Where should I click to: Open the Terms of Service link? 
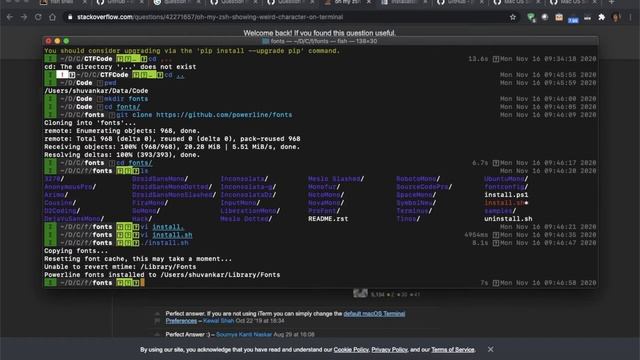click(x=453, y=350)
